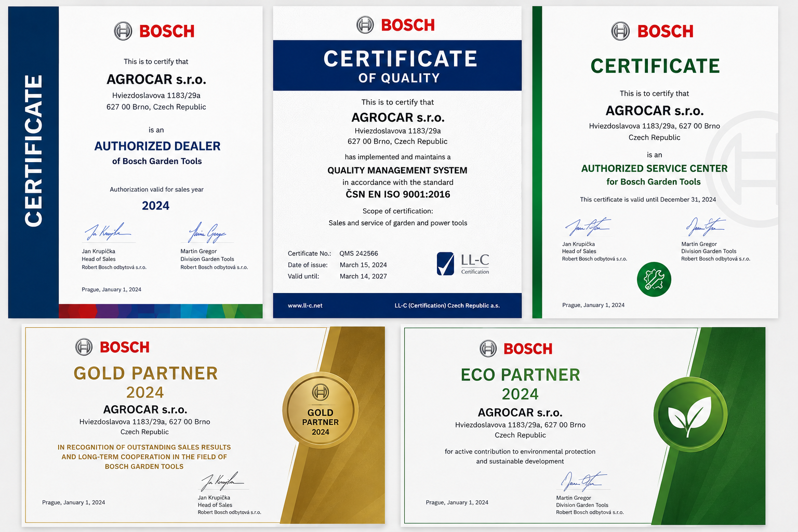Select the ČSN EN ISO 9001:2016 standard

(x=398, y=194)
